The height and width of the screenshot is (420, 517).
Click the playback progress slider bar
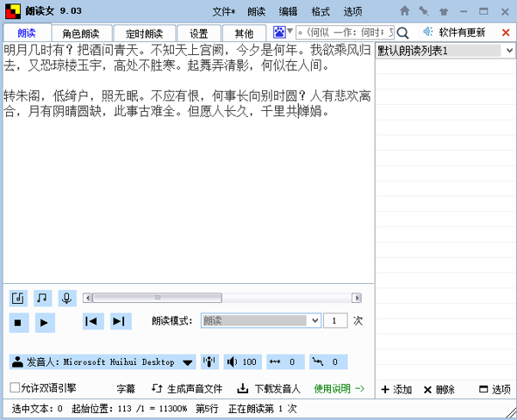point(215,298)
